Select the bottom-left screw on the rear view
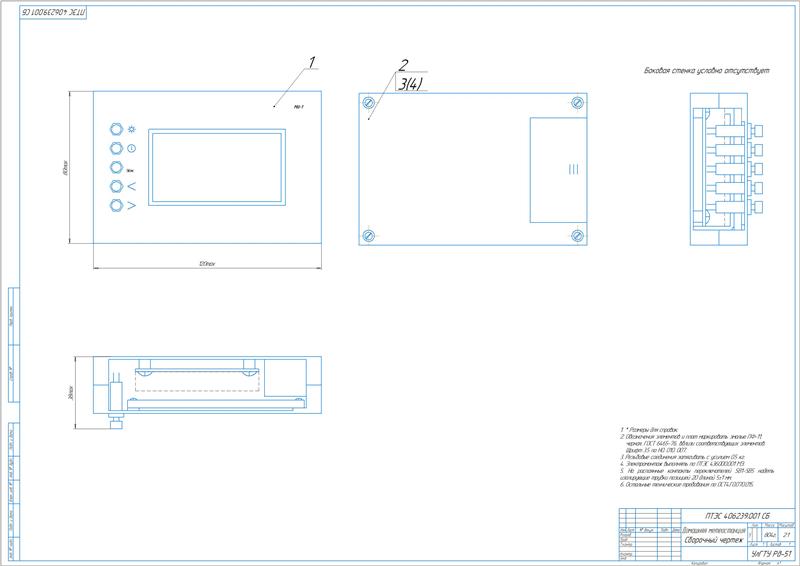800x566 pixels. [368, 235]
